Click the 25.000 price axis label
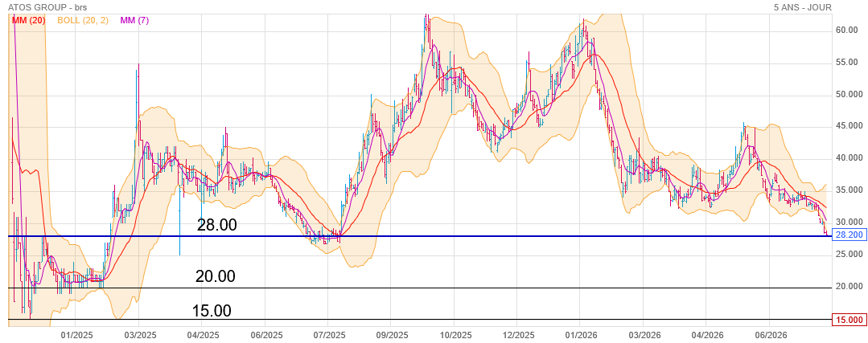Image resolution: width=868 pixels, height=343 pixels. pos(849,254)
